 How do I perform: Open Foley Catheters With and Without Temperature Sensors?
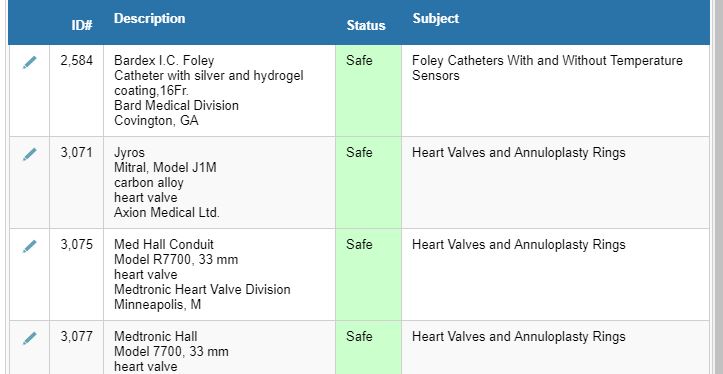click(x=547, y=68)
